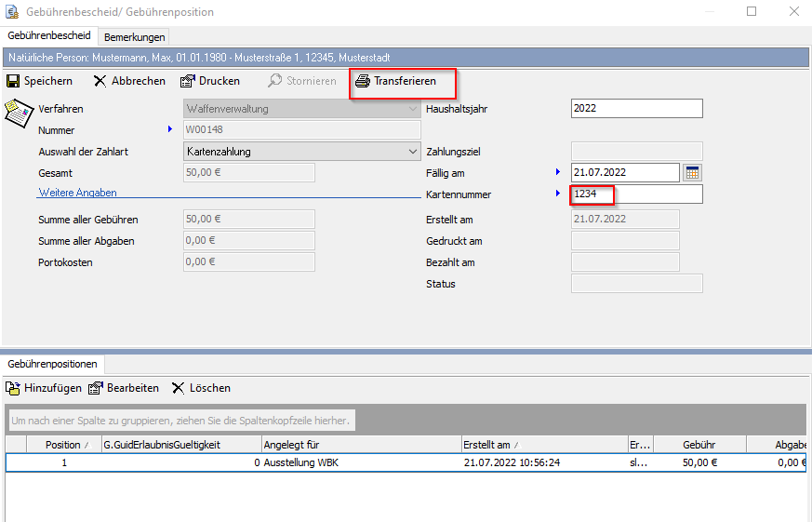Click the Abbrechen X icon

(x=100, y=81)
